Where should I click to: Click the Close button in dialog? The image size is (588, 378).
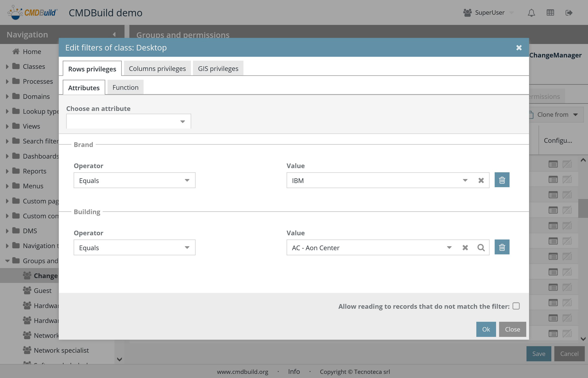pos(512,329)
